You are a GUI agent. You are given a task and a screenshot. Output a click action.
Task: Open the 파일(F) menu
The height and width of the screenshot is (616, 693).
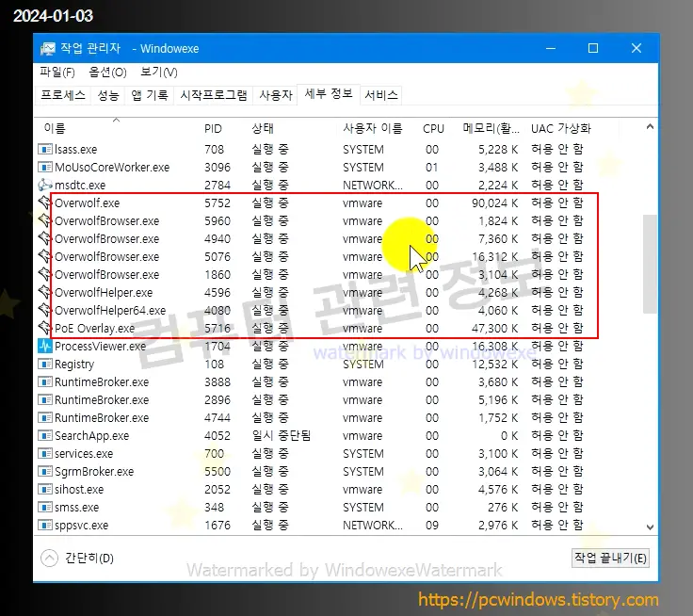[x=57, y=73]
